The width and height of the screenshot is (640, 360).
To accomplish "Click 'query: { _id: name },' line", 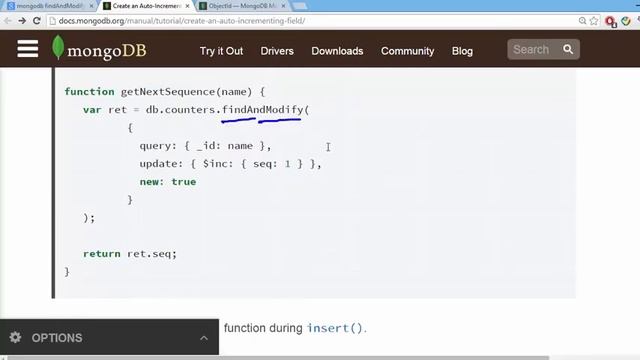I will point(205,146).
